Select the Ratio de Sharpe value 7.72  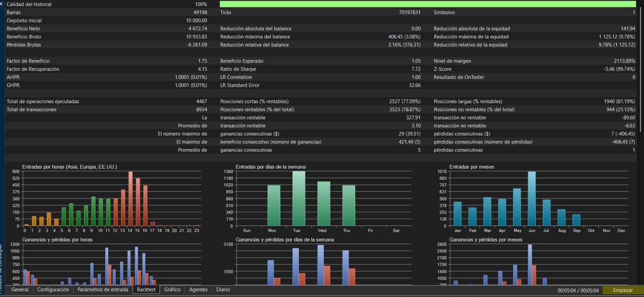click(x=416, y=69)
